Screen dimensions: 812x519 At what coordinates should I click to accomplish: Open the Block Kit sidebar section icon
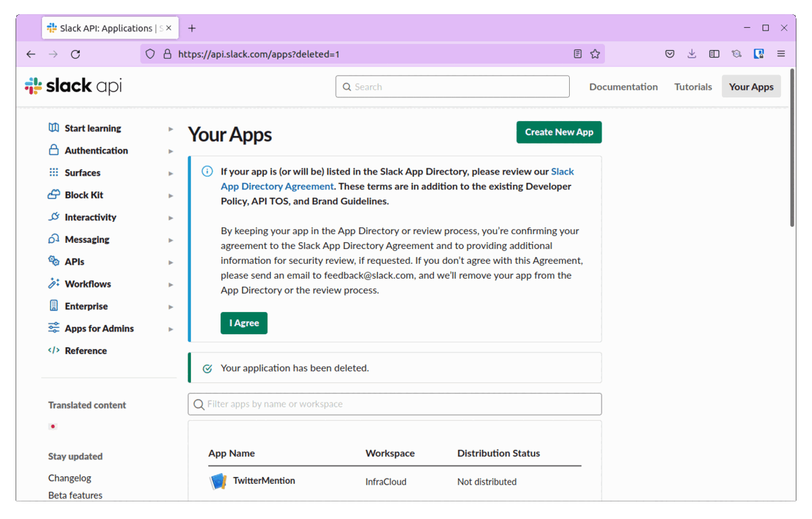pyautogui.click(x=53, y=194)
